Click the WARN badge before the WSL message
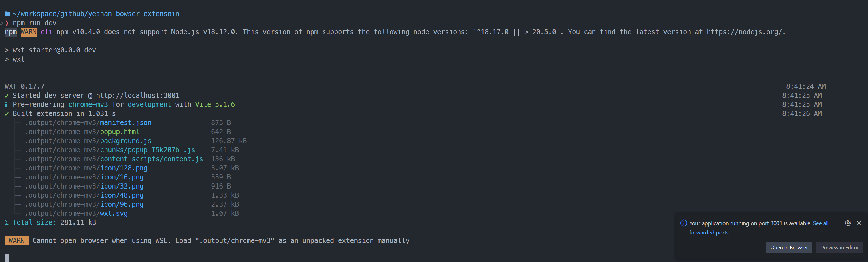Viewport: 868px width, 262px height. 16,240
